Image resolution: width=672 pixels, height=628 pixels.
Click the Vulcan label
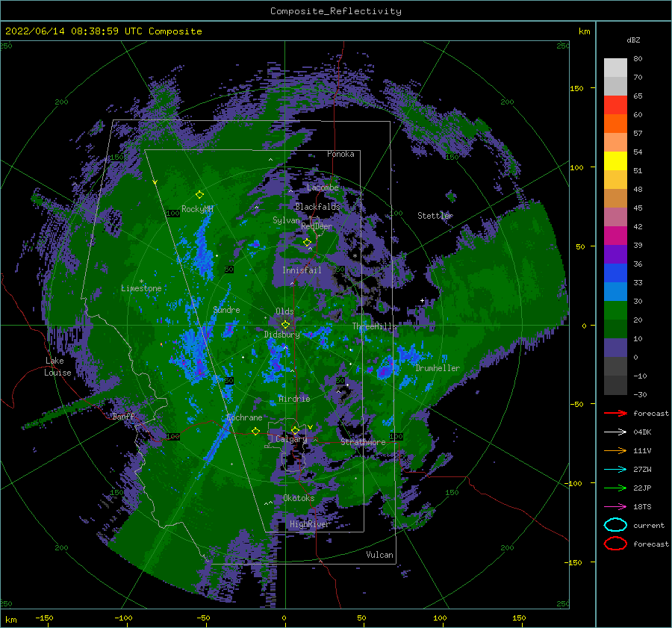(379, 555)
